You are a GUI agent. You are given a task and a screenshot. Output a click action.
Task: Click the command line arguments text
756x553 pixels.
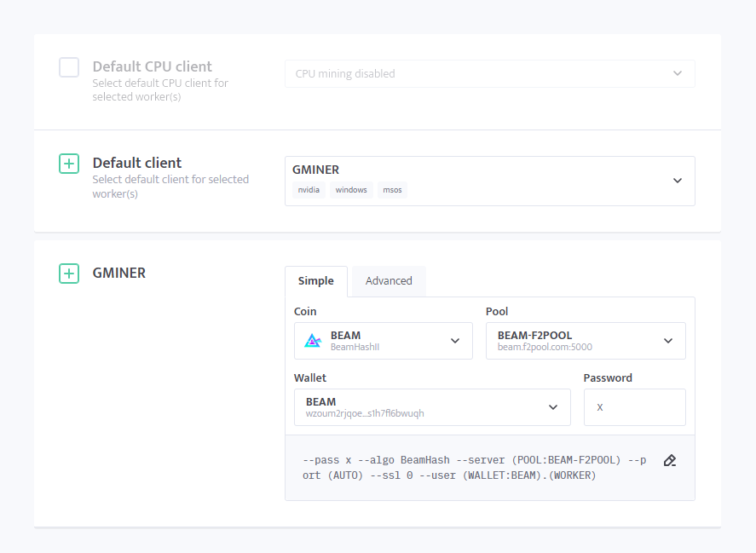point(475,468)
